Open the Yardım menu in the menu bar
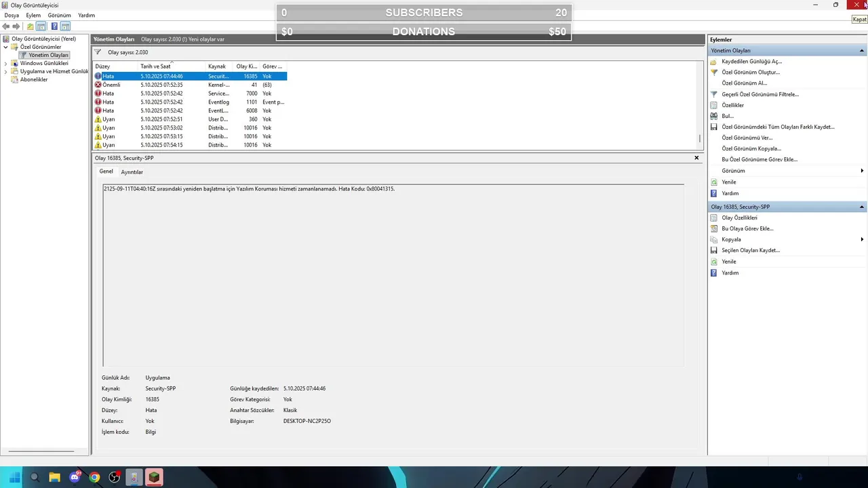 (87, 15)
